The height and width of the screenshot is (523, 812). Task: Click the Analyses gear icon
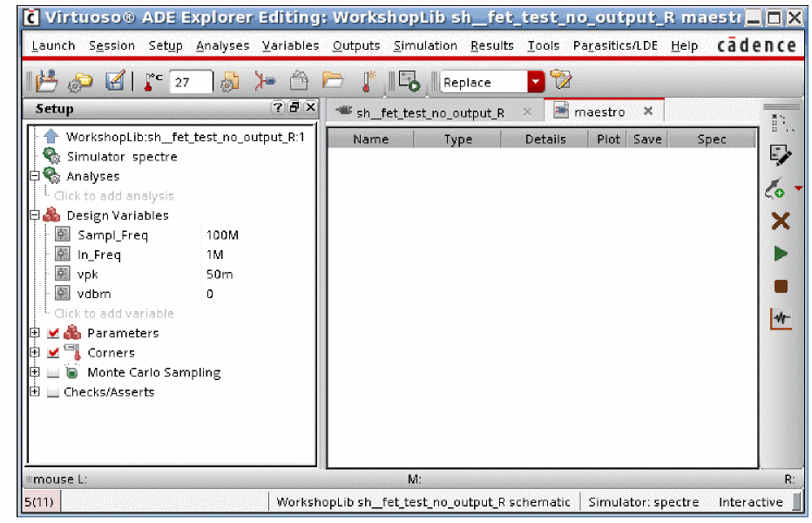[51, 176]
